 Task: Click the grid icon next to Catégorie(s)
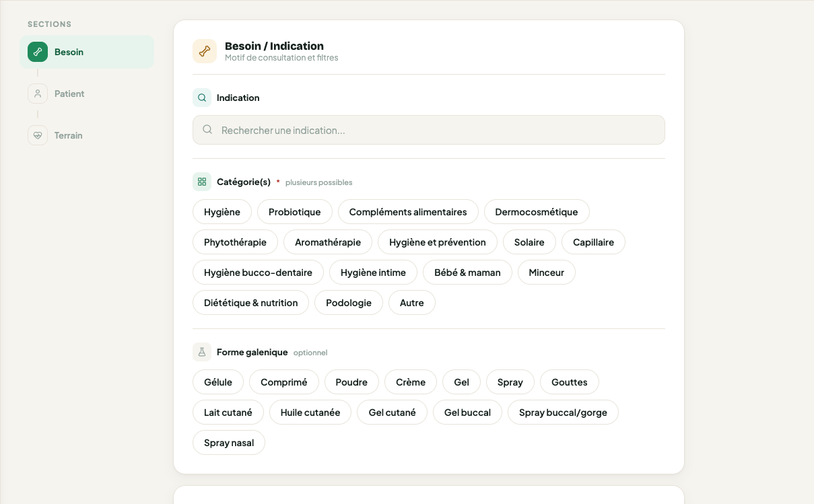click(202, 182)
